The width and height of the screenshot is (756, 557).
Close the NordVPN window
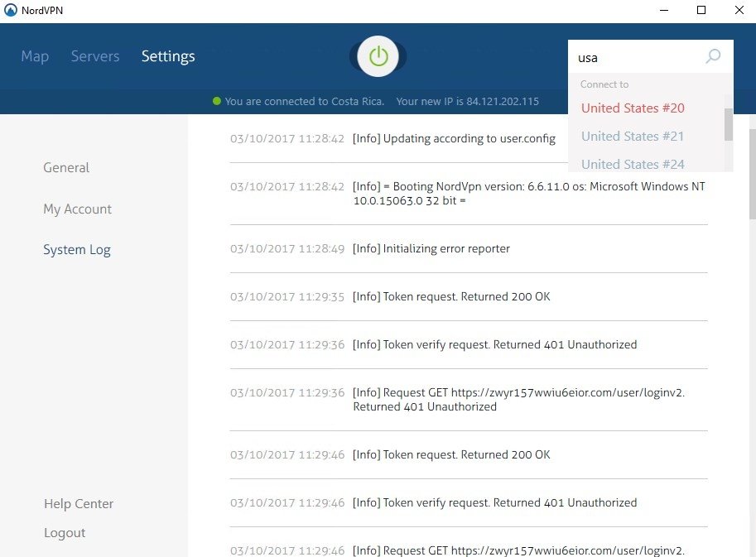pos(739,10)
